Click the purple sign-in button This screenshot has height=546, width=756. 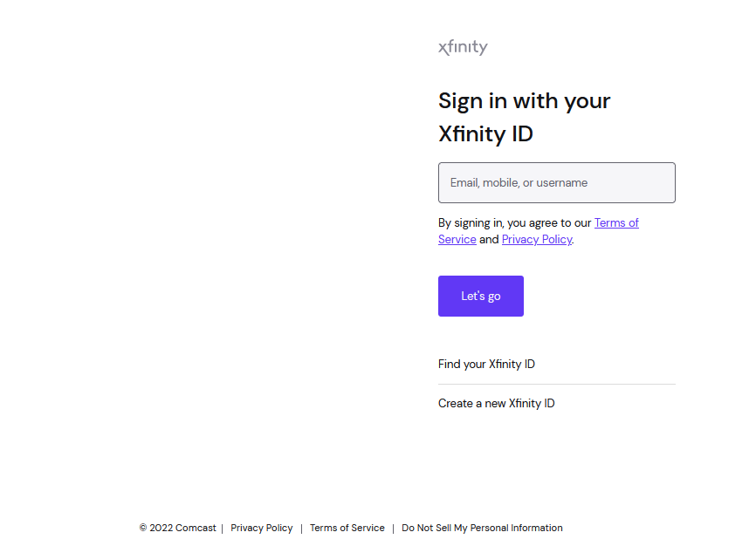(480, 296)
